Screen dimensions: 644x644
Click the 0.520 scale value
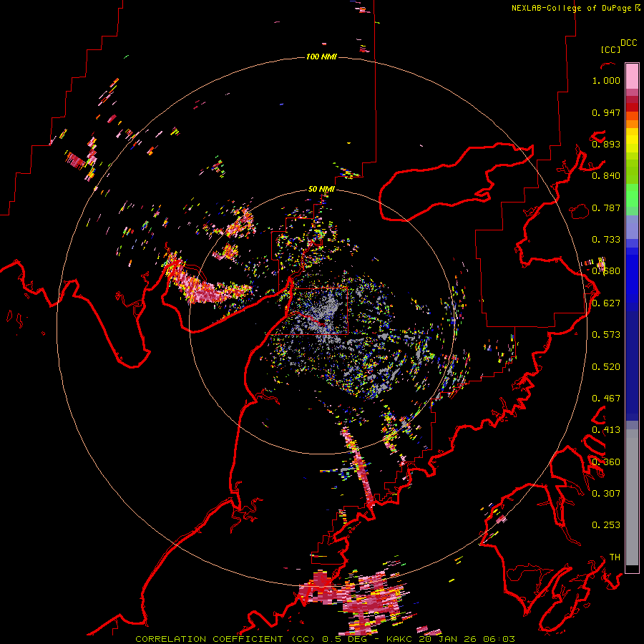pos(606,367)
